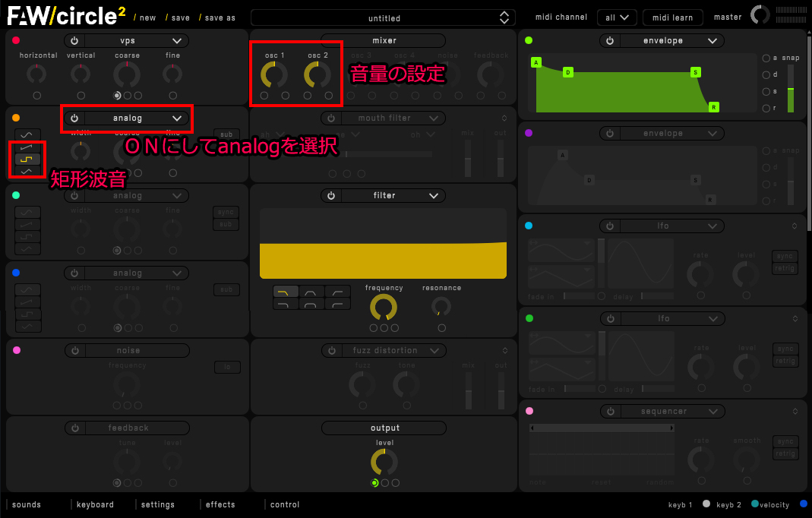Choose the low-pass filter shape, top left
The height and width of the screenshot is (518, 812).
[x=286, y=292]
